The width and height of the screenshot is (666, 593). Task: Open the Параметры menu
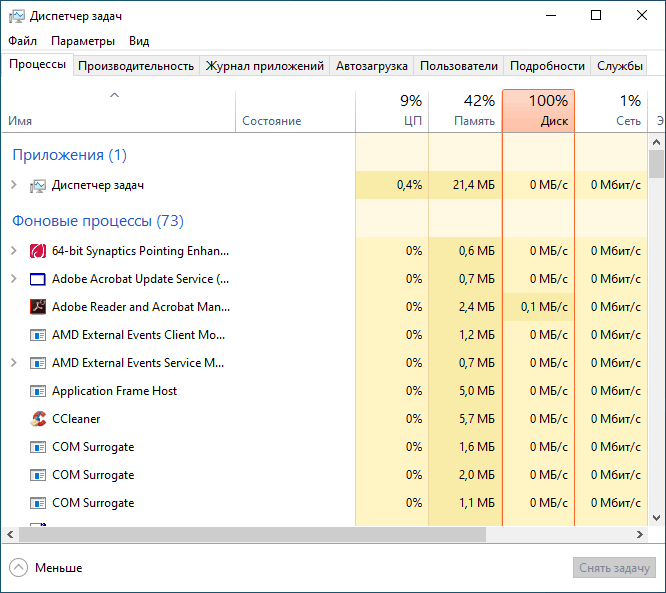click(83, 41)
